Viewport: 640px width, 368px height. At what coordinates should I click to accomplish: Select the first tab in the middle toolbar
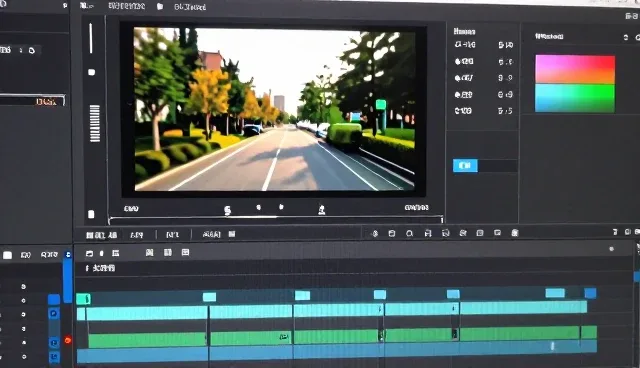pos(101,235)
